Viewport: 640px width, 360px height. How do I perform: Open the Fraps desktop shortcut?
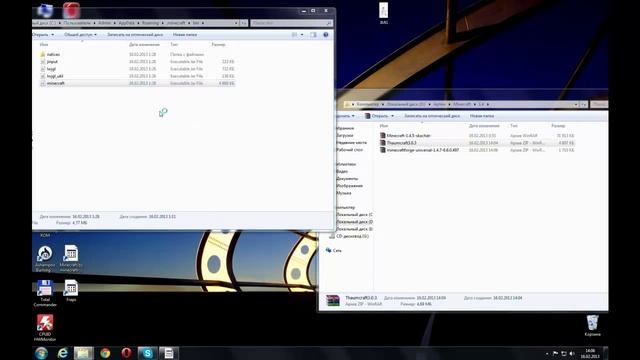point(71,291)
